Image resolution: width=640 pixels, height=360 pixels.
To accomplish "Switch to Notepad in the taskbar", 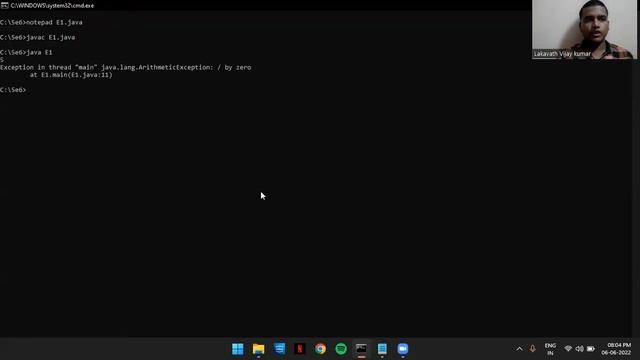I will pos(382,349).
